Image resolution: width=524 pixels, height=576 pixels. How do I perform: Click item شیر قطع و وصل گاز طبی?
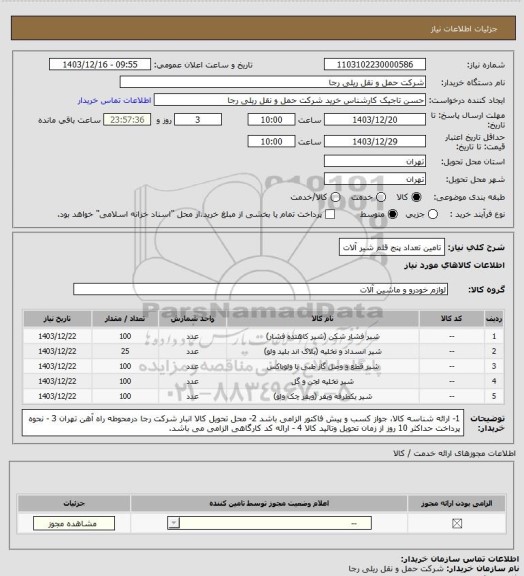coord(323,367)
